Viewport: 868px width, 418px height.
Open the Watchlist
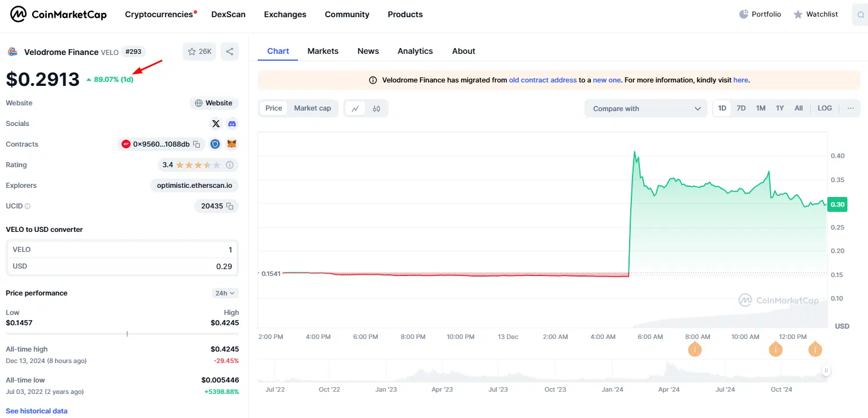816,14
